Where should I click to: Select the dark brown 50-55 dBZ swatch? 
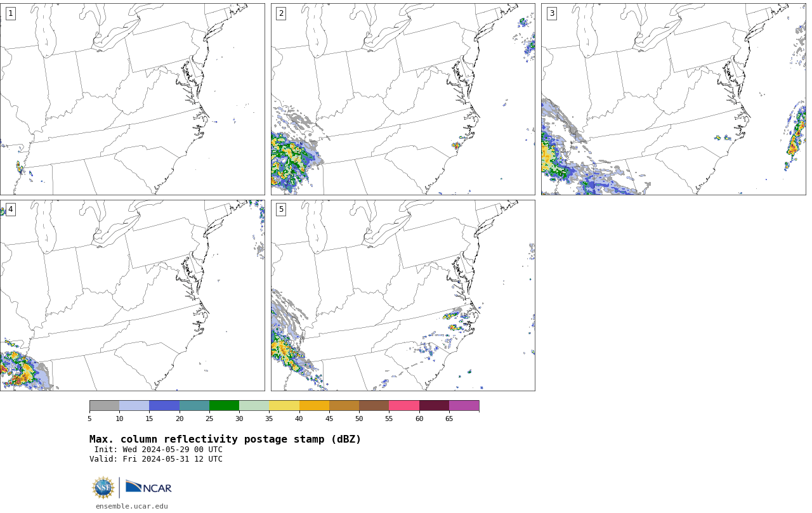[374, 406]
